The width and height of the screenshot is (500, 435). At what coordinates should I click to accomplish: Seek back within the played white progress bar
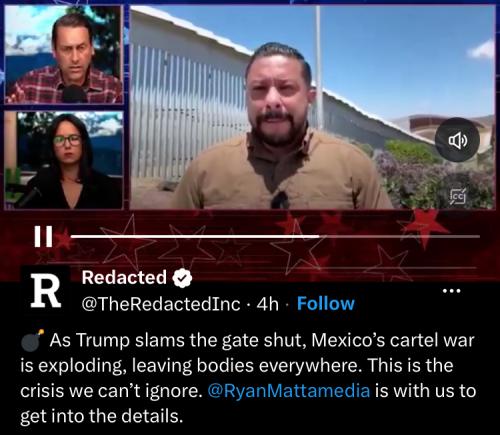tap(195, 236)
